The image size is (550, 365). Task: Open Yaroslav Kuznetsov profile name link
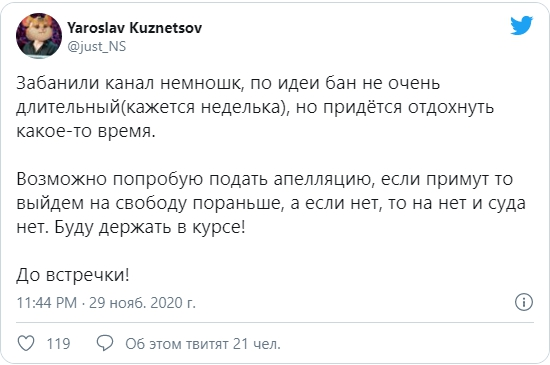[135, 28]
